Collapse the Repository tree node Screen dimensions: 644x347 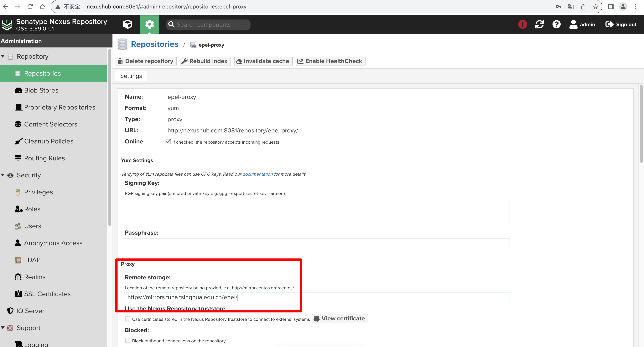[3, 56]
